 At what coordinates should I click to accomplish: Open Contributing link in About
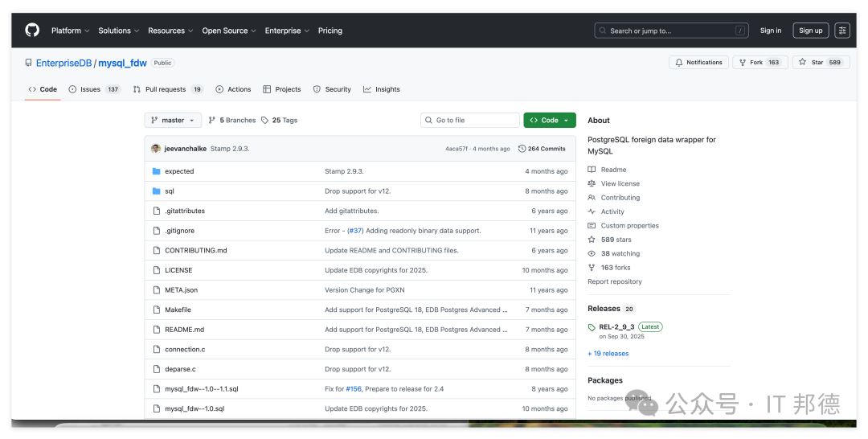[614, 198]
